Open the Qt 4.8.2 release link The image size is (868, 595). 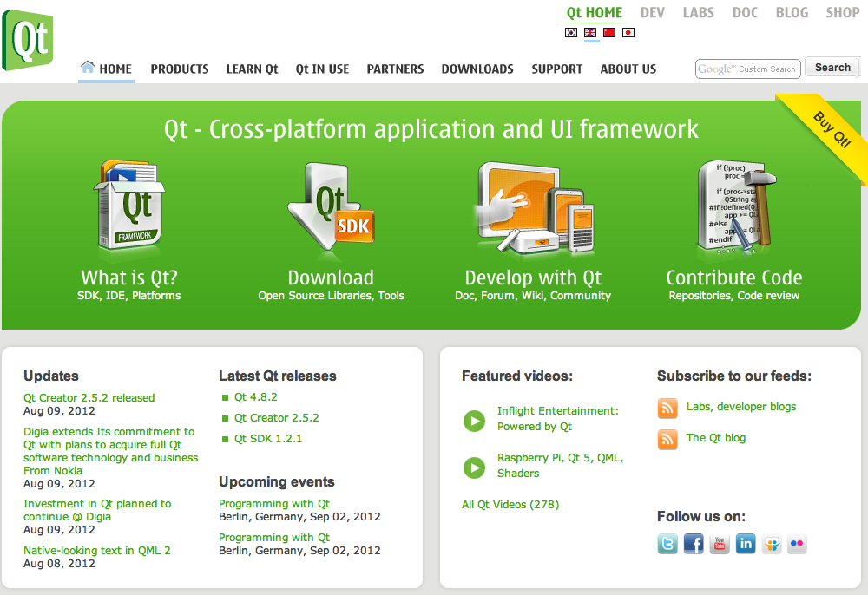(x=256, y=397)
